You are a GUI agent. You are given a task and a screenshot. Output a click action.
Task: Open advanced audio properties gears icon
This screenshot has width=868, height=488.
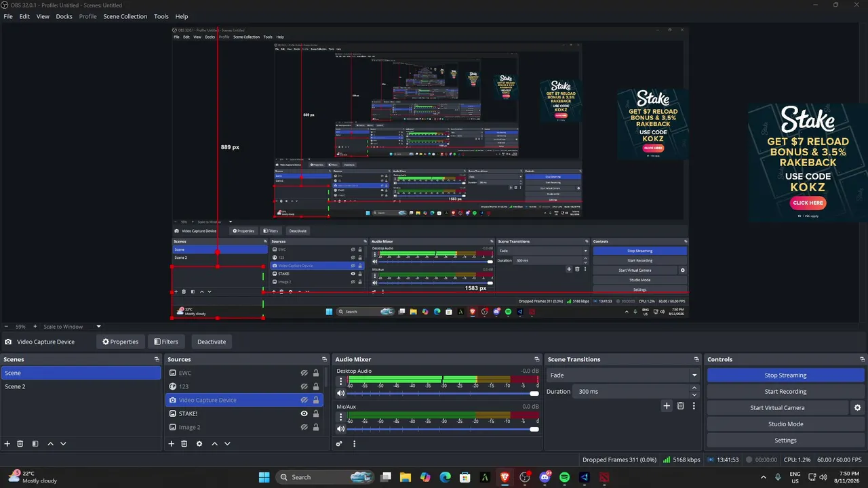click(x=339, y=444)
